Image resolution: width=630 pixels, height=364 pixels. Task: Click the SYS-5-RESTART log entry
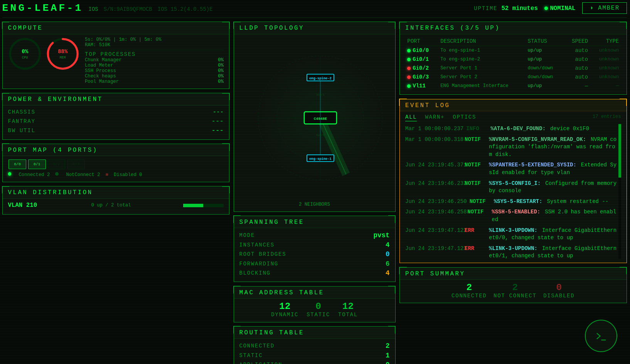point(511,201)
